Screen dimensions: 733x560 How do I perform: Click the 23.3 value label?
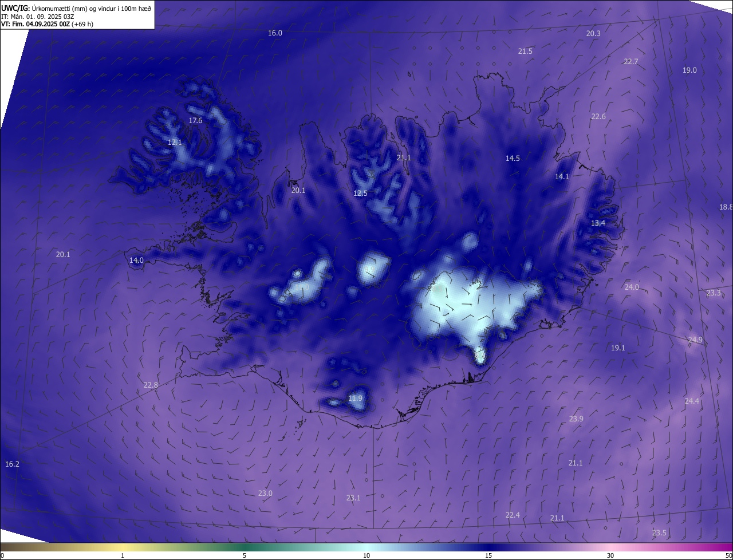pyautogui.click(x=714, y=293)
